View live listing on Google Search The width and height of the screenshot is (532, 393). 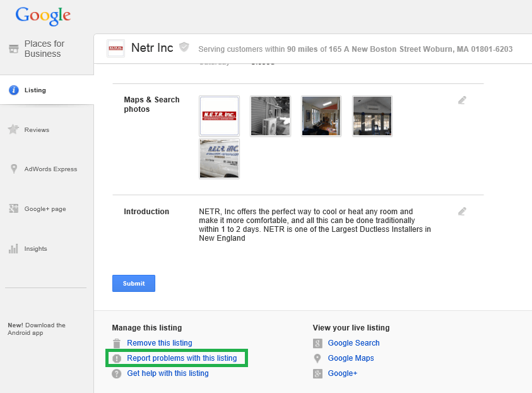click(x=353, y=343)
